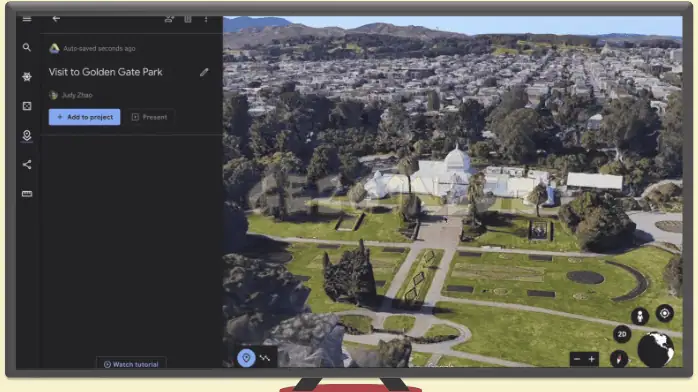Open the Watch tutorial link
The height and width of the screenshot is (392, 698).
click(131, 364)
